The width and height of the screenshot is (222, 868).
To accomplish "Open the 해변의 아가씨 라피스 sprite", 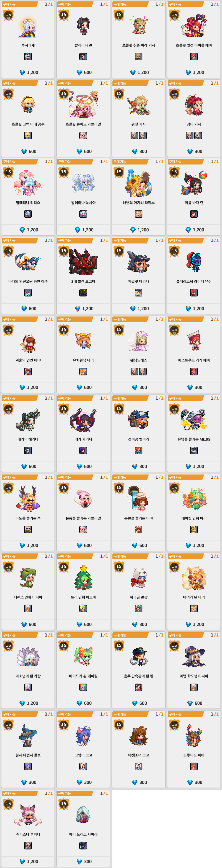I will click(x=138, y=184).
